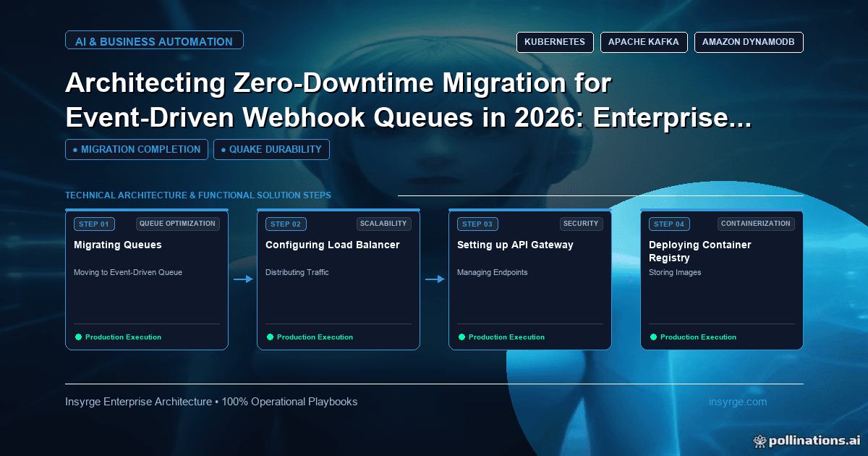Open the insyrge.com link
868x456 pixels.
coord(738,401)
